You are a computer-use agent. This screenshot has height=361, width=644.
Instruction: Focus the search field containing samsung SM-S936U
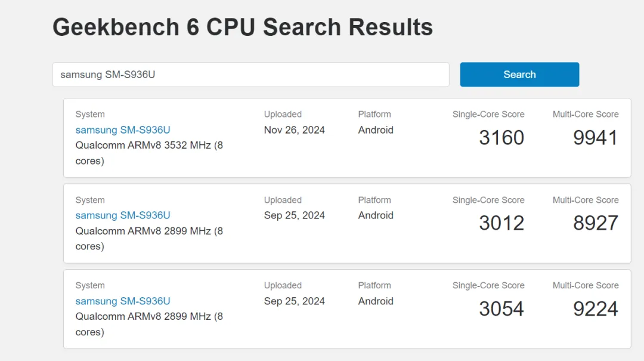(251, 75)
